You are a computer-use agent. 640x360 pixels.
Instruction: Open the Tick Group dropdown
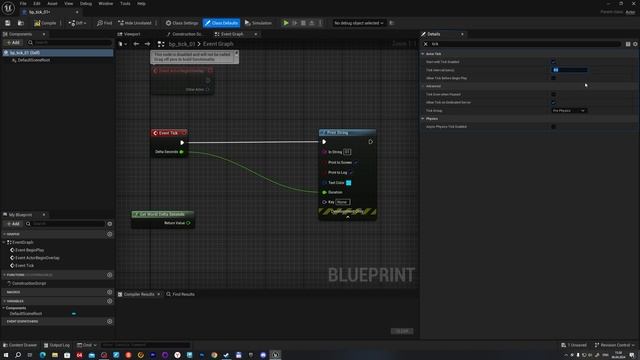click(569, 111)
